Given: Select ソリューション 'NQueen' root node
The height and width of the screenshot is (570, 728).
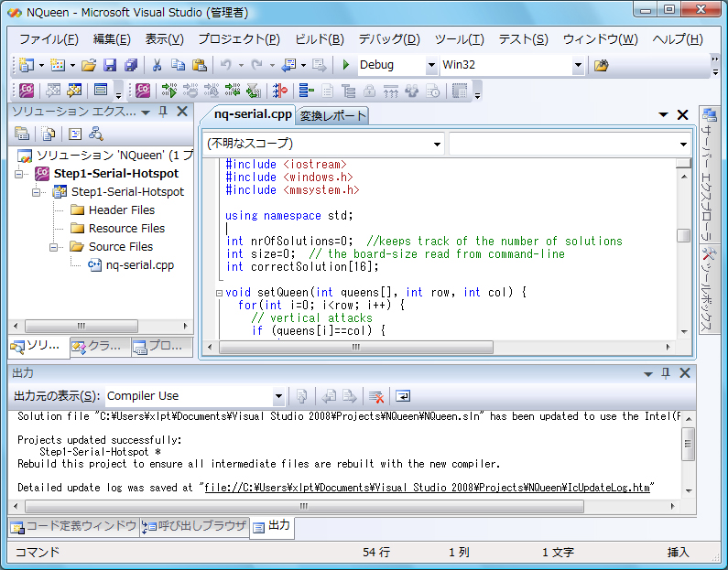Looking at the screenshot, I should point(105,156).
